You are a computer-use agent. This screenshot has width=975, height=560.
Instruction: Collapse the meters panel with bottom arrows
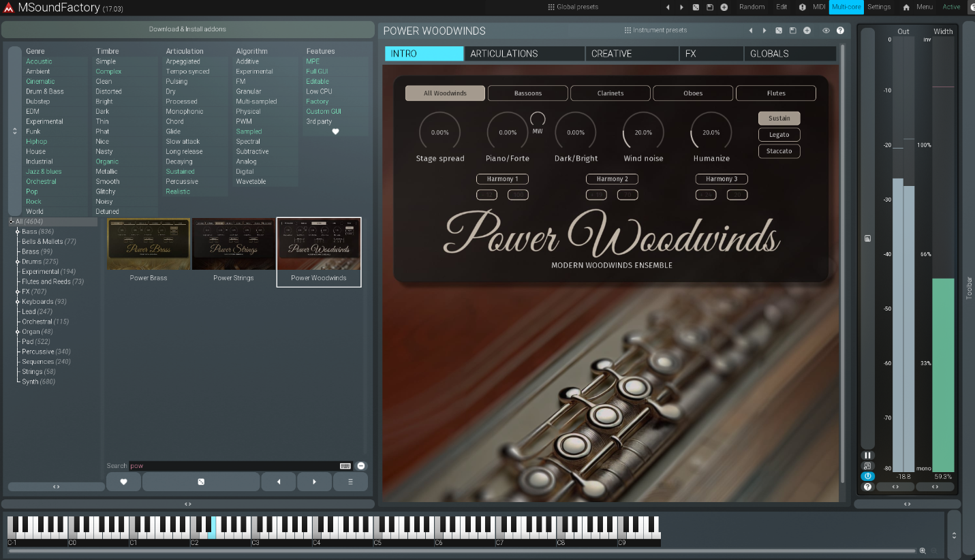(908, 504)
